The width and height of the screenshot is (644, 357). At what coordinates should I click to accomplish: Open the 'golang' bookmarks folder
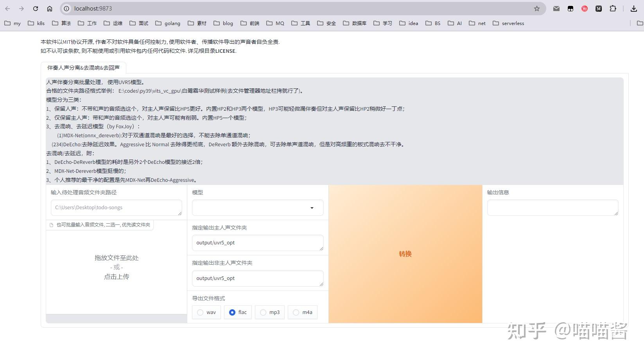pyautogui.click(x=168, y=23)
